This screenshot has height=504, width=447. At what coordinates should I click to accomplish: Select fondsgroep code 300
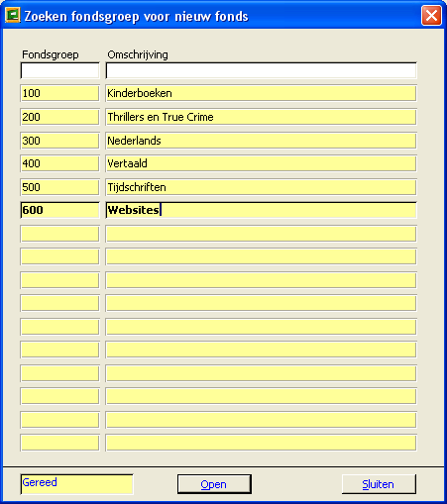point(59,141)
